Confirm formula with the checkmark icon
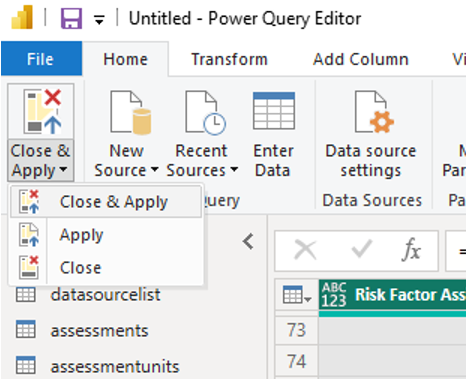 362,248
